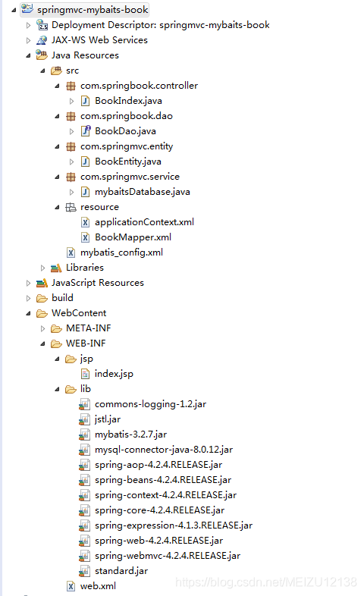Click the BookIndex.java file icon
Image resolution: width=364 pixels, height=596 pixels.
[x=86, y=101]
